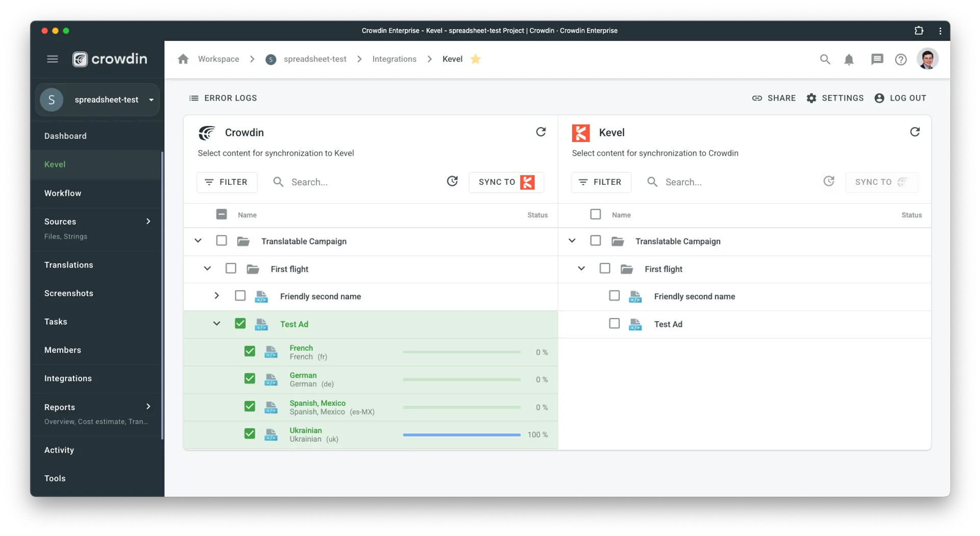Open notifications bell
The width and height of the screenshot is (980, 536).
[x=849, y=60]
